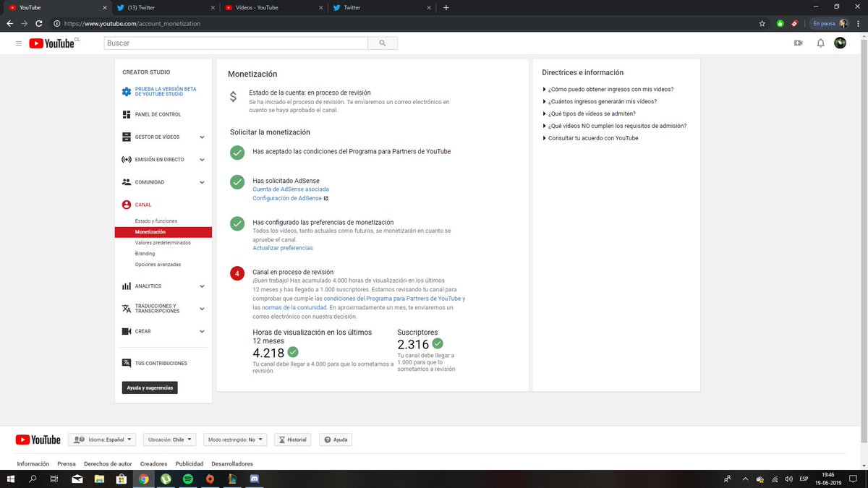Open the upload video camera icon
This screenshot has width=868, height=488.
coord(799,43)
